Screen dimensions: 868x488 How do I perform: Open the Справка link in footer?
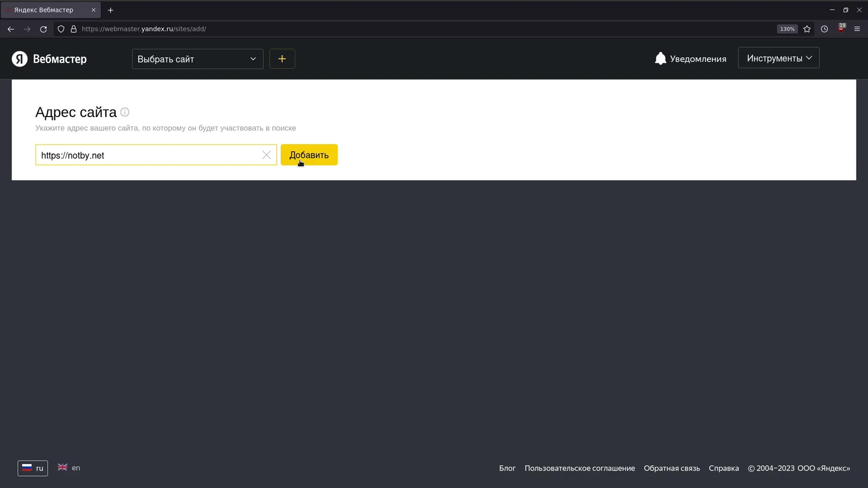pos(723,468)
